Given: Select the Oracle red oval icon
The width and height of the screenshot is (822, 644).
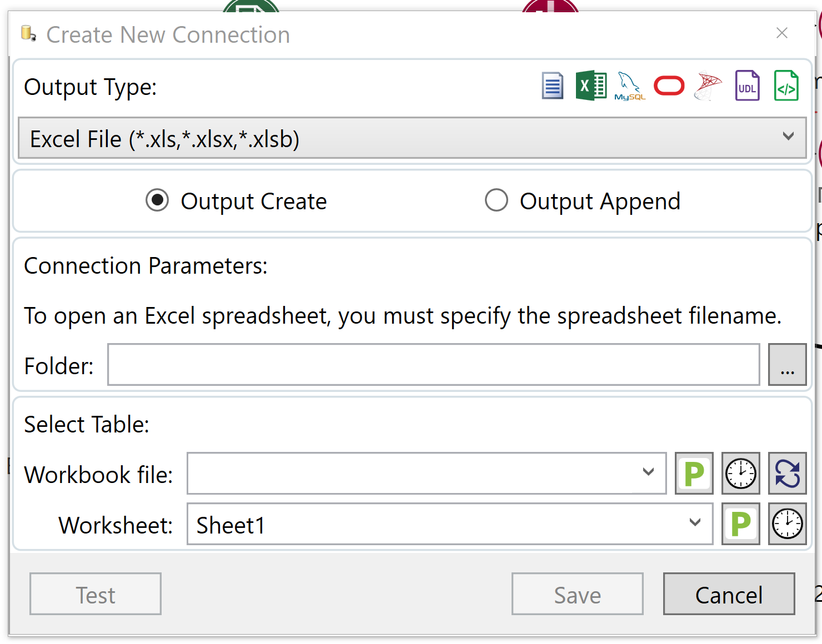Looking at the screenshot, I should (x=669, y=86).
